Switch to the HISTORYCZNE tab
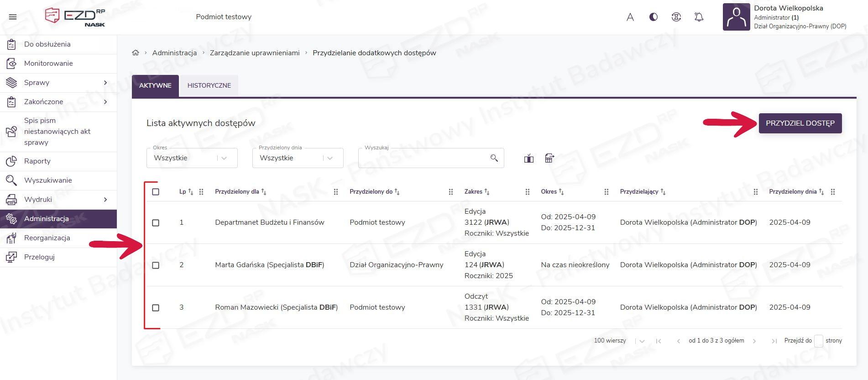 tap(209, 85)
